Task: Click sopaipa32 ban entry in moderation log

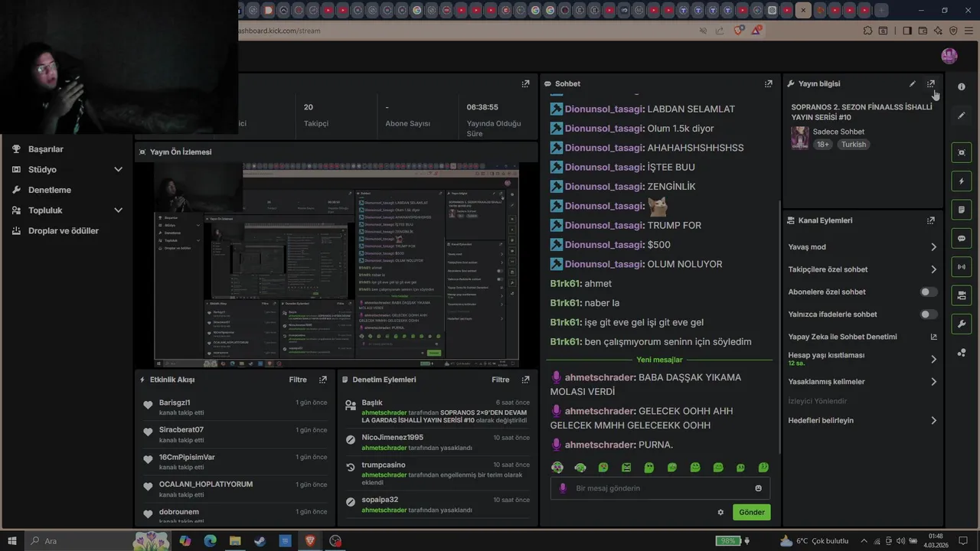Action: (437, 504)
